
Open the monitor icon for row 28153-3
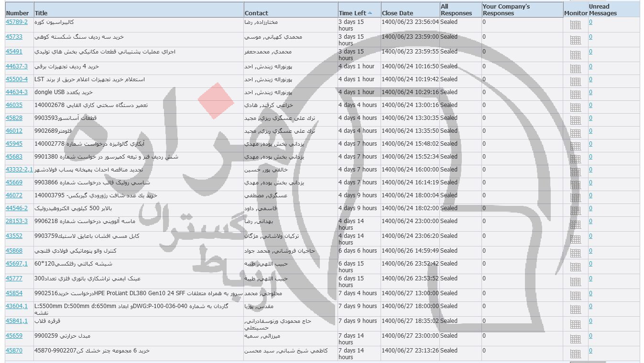[x=575, y=224]
